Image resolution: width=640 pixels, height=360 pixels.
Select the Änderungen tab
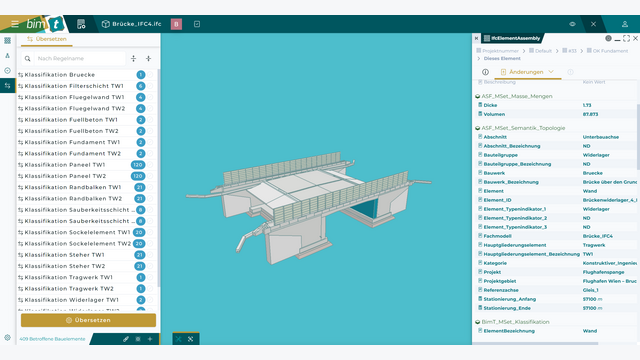(526, 72)
